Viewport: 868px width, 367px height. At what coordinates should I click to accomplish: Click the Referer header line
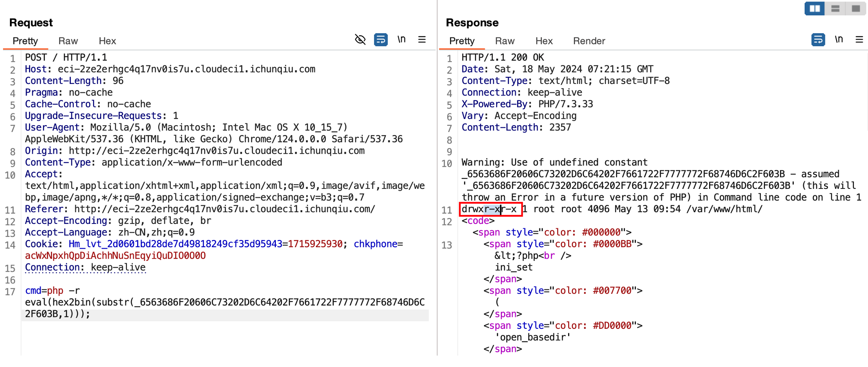200,209
